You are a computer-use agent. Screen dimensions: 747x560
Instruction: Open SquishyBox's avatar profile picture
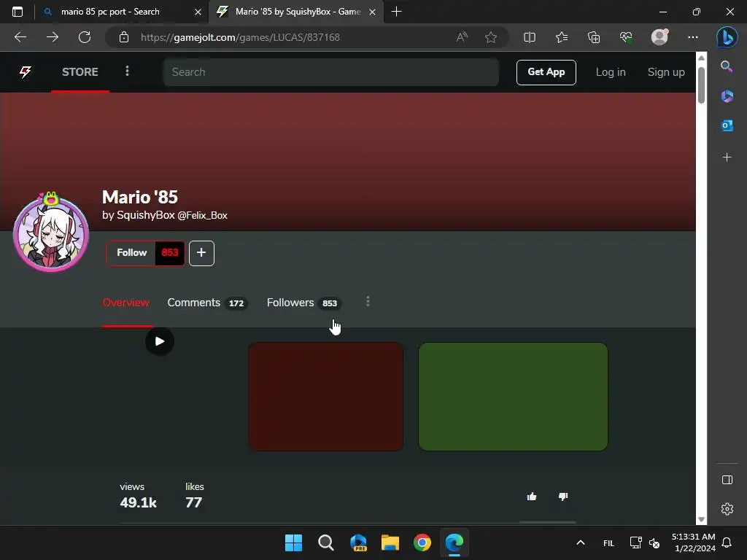[50, 233]
